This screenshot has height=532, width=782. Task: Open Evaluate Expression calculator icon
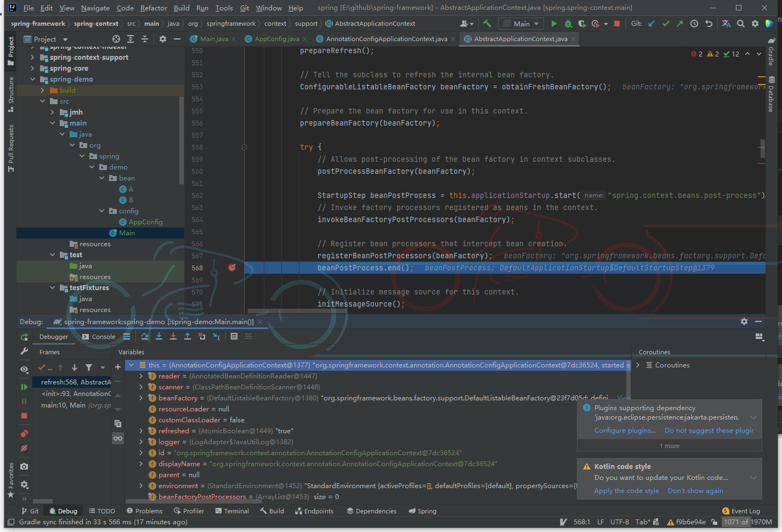234,336
